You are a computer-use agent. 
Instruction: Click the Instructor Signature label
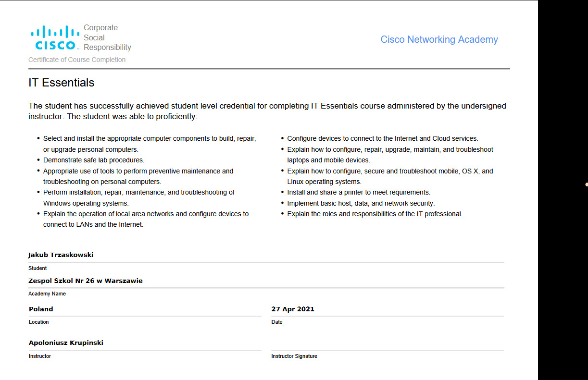point(294,356)
